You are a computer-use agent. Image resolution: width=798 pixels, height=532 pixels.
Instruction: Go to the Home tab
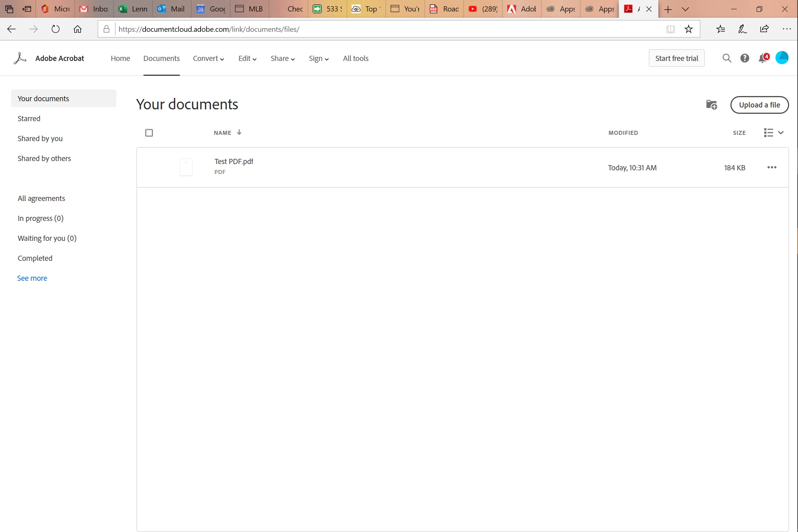point(120,59)
